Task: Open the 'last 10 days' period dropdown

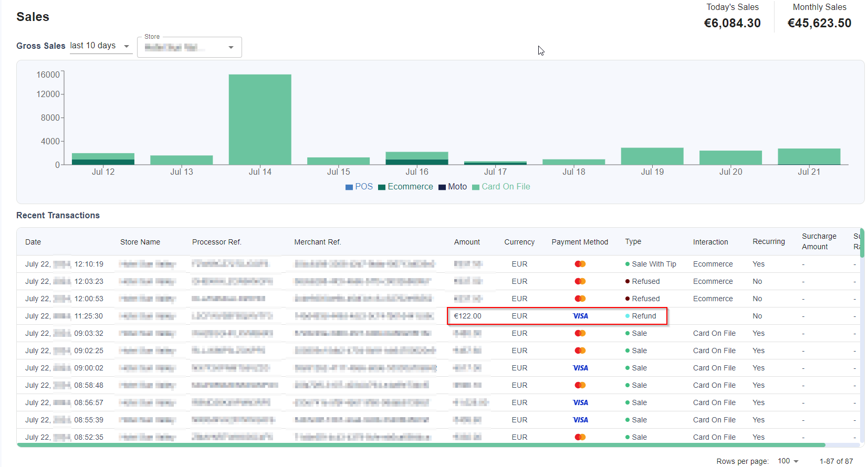Action: (x=100, y=46)
